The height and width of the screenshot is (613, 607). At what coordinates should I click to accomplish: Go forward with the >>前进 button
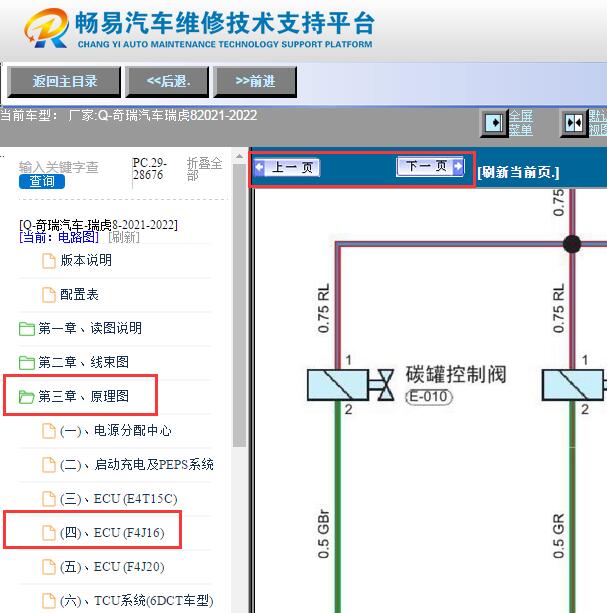(x=255, y=81)
